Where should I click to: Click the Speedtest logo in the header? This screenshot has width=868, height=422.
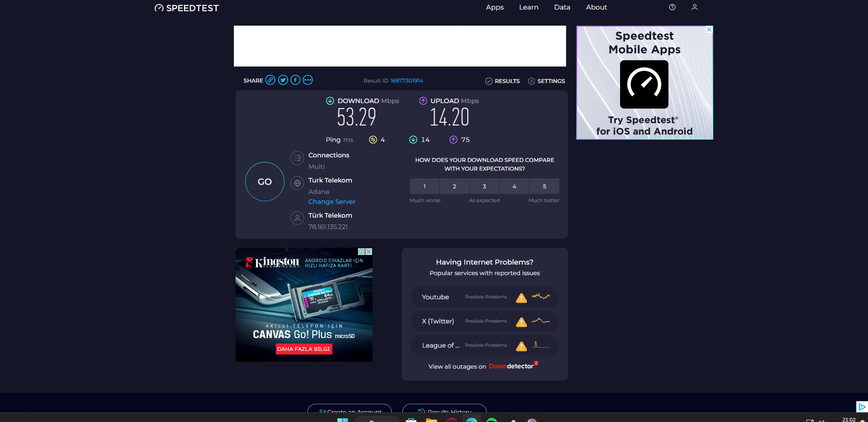tap(187, 8)
